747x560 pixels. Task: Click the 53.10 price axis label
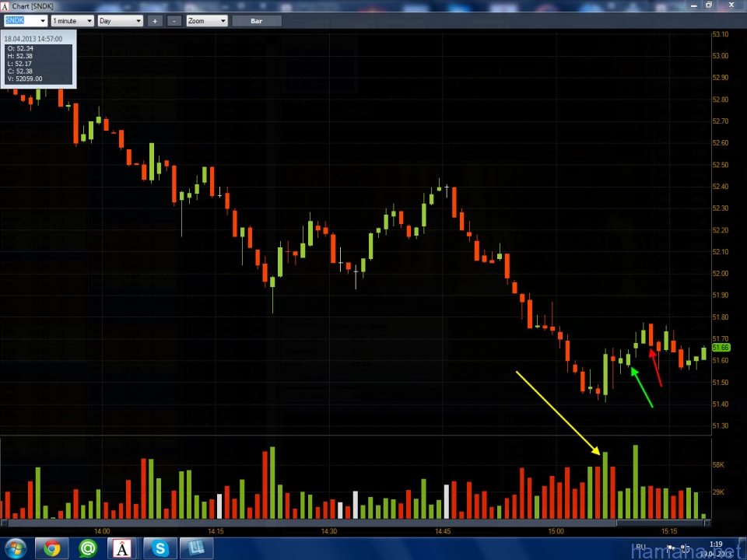tap(721, 34)
